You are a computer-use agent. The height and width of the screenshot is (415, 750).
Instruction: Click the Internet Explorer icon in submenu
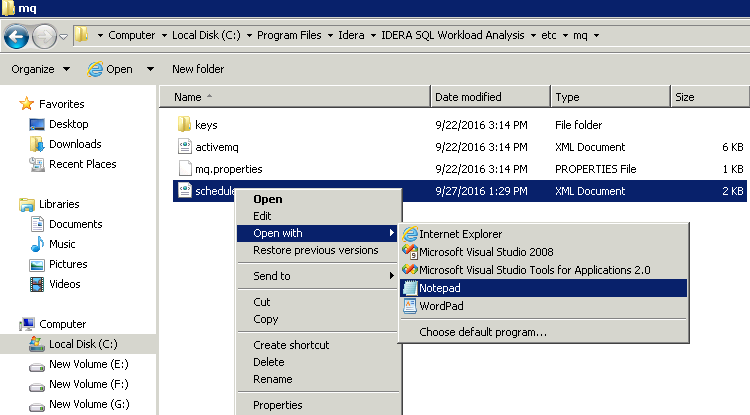tap(409, 234)
